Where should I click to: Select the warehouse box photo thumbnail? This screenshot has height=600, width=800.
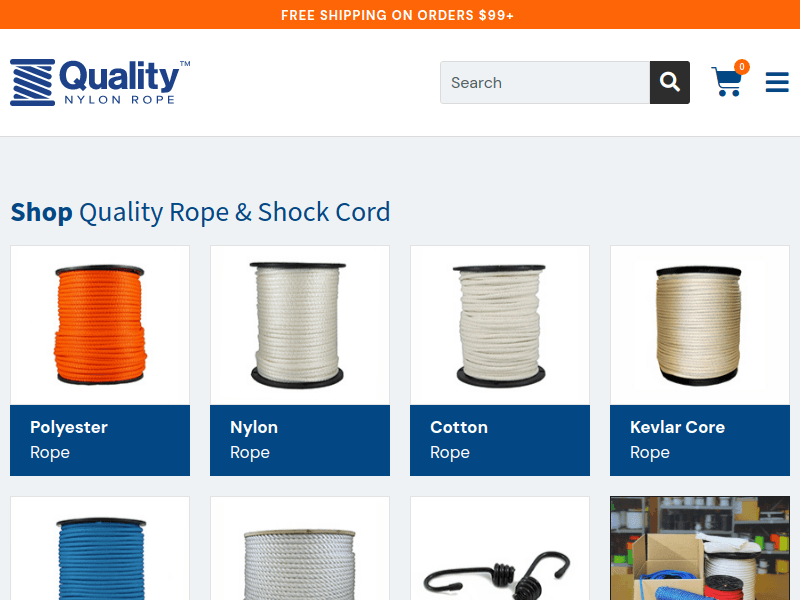[x=700, y=548]
